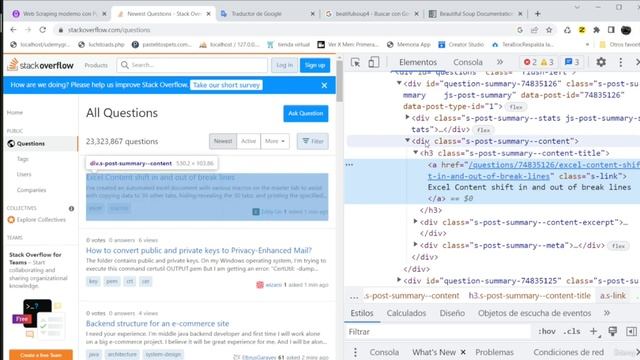Toggle browser side panel icon
The width and height of the screenshot is (640, 360).
click(x=611, y=30)
